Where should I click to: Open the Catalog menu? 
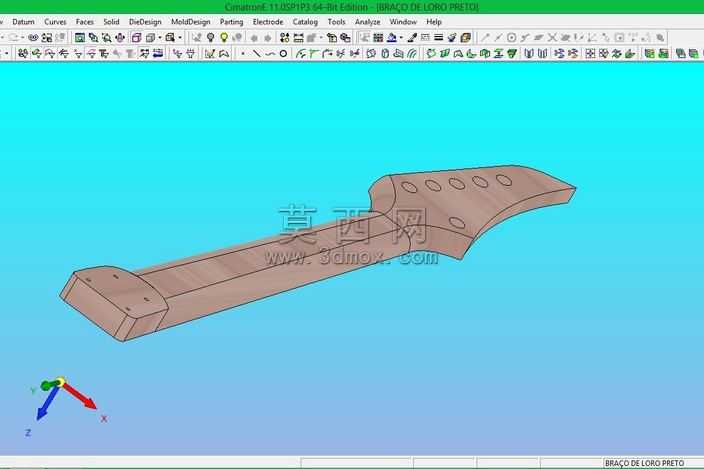pos(305,22)
